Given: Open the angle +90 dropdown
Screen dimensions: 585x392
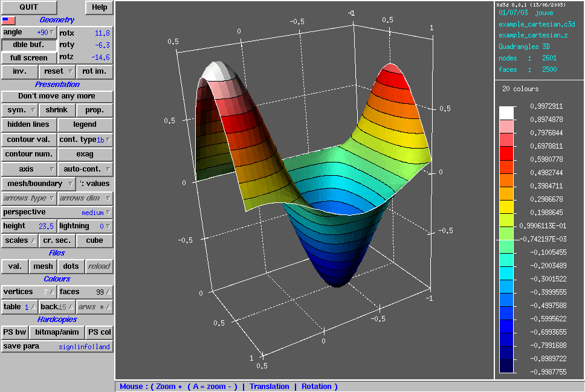Looking at the screenshot, I should click(28, 32).
